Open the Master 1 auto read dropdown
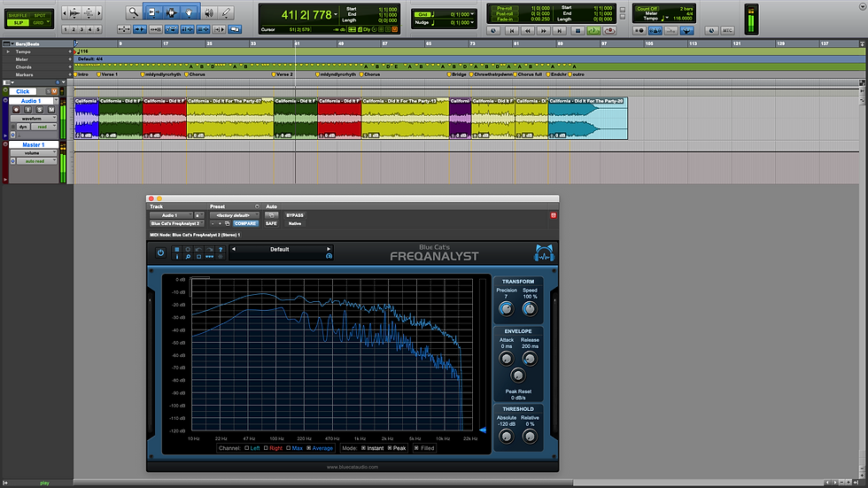Viewport: 868px width, 488px height. (x=36, y=161)
